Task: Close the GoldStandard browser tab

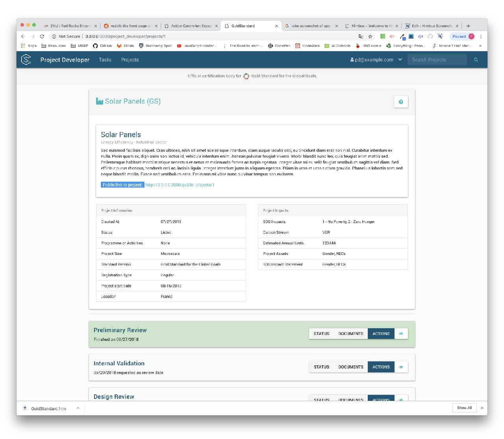Action: [276, 26]
